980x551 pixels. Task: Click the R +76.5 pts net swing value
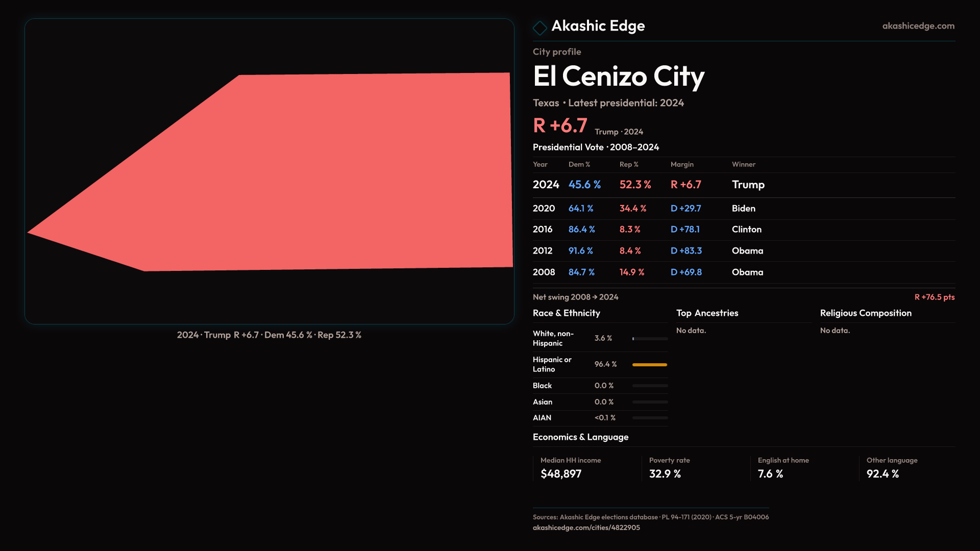coord(934,297)
